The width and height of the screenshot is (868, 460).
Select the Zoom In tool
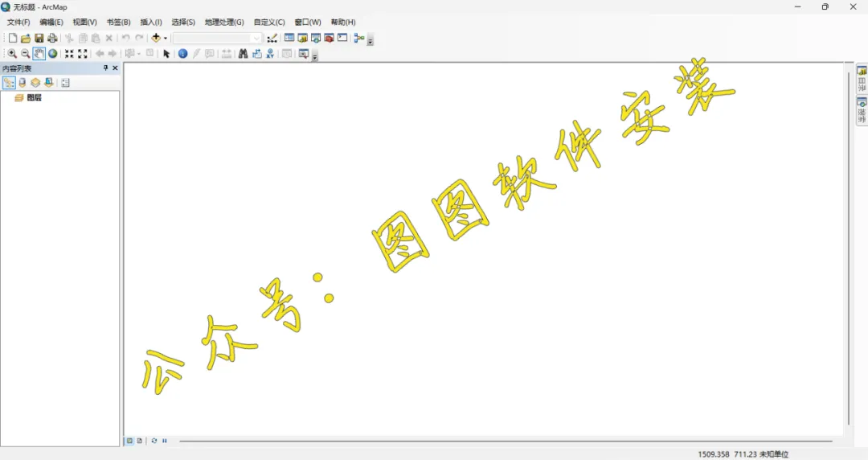[11, 54]
